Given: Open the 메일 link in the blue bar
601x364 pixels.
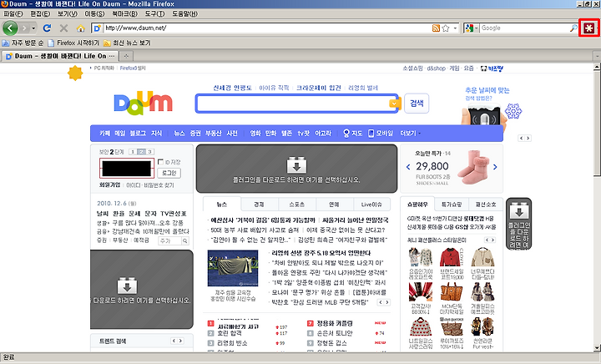Looking at the screenshot, I should tap(120, 134).
